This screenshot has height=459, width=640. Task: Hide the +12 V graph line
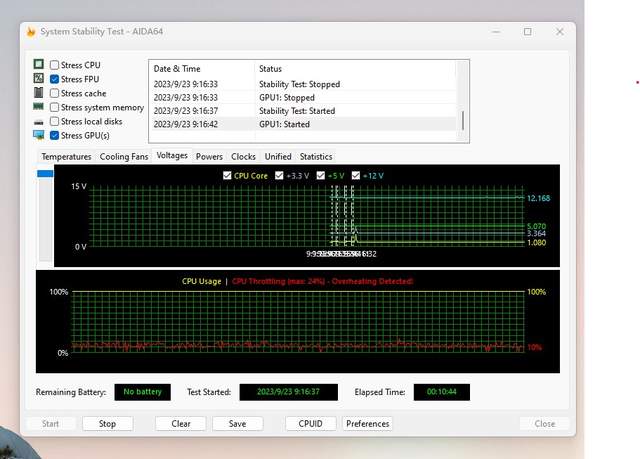(356, 175)
